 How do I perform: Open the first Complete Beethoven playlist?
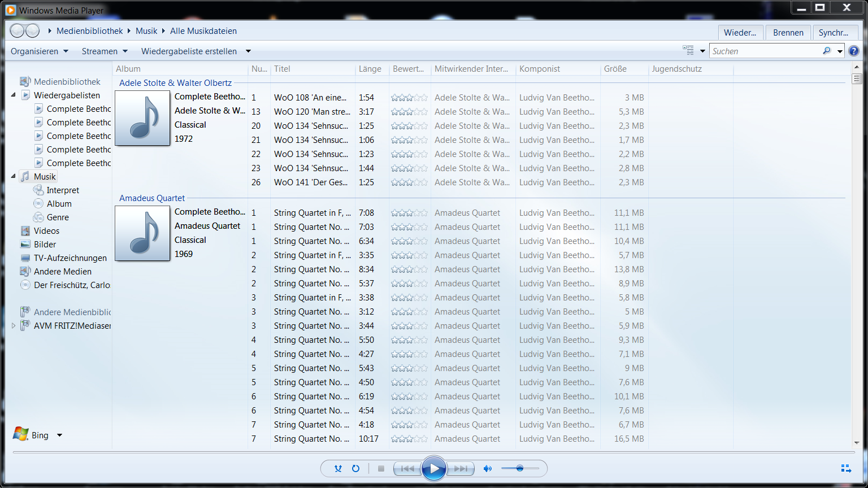tap(79, 108)
